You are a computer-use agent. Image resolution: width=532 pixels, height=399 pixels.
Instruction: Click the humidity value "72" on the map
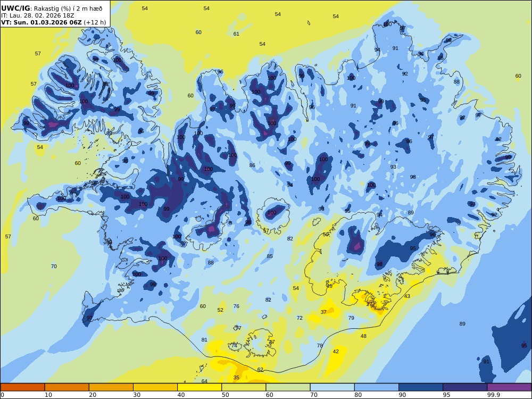(x=299, y=318)
